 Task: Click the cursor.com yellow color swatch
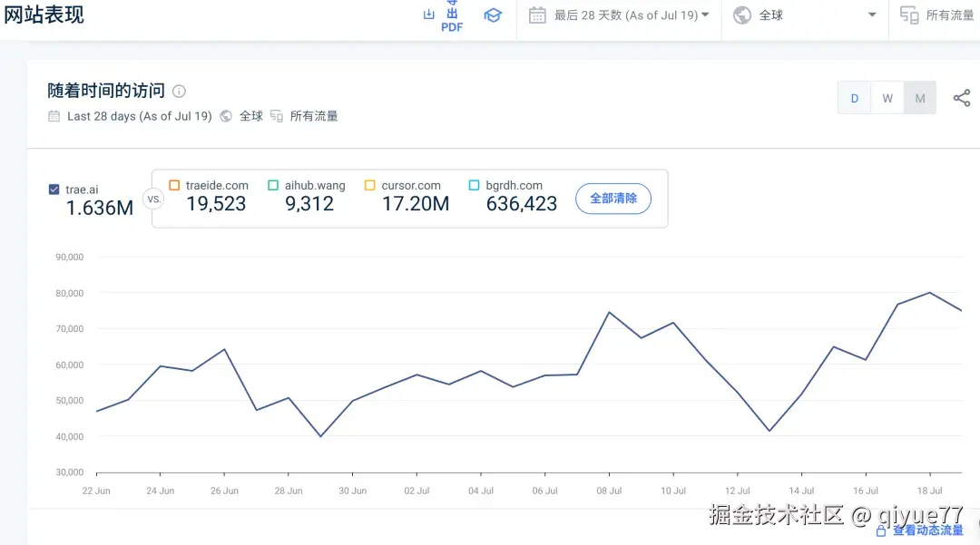coord(368,185)
